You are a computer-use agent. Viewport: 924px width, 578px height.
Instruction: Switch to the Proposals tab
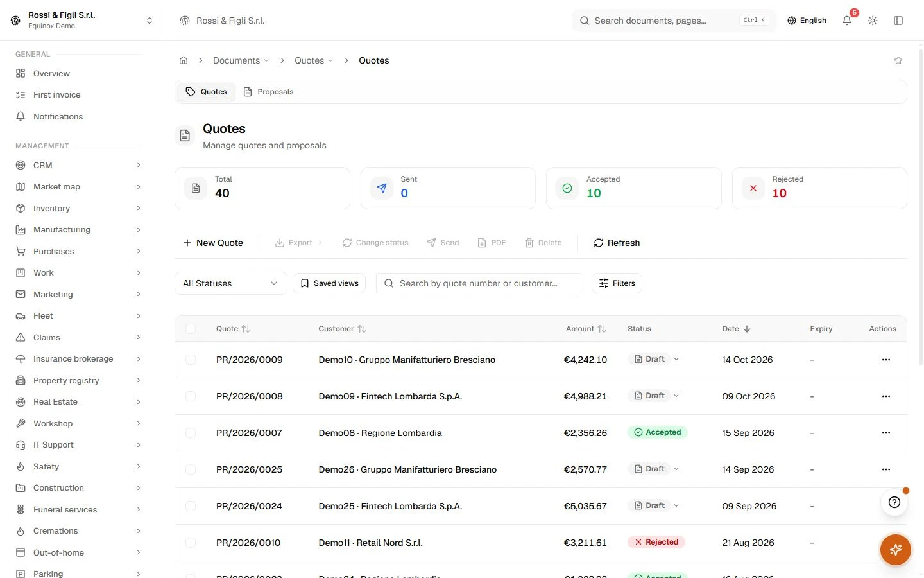(268, 92)
